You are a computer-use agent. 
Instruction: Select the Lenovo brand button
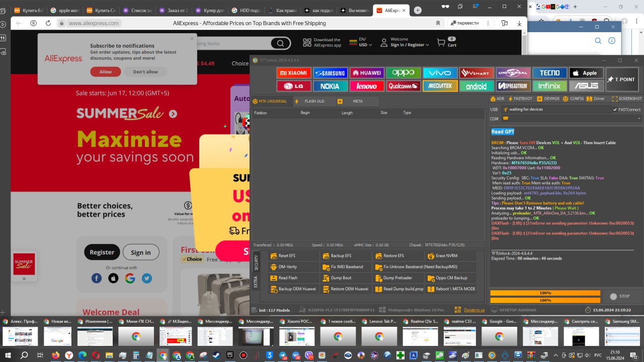point(367,86)
